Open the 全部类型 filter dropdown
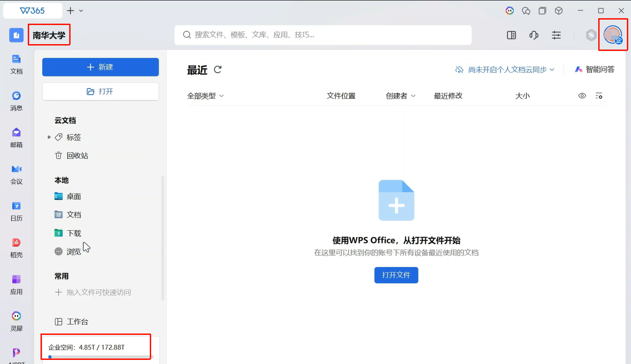The height and width of the screenshot is (364, 631). coord(205,96)
